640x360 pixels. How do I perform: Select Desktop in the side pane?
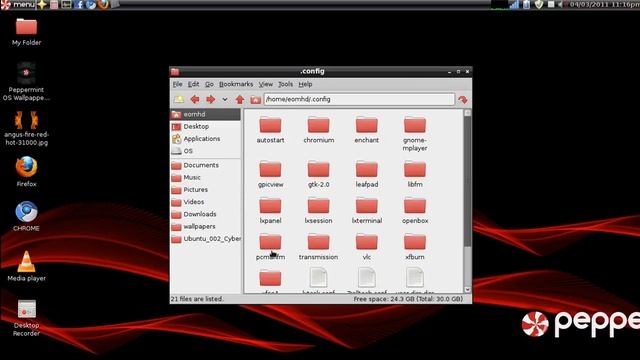click(205, 127)
